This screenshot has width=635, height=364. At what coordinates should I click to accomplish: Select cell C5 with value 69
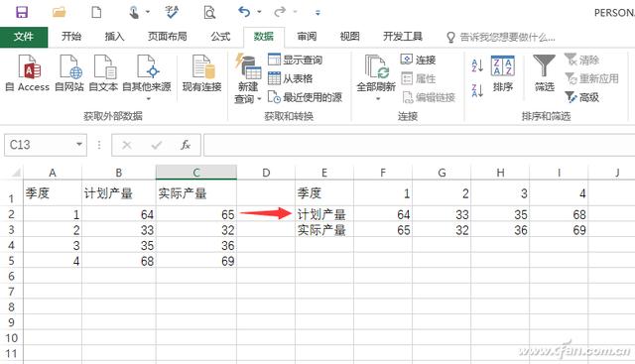[x=196, y=261]
